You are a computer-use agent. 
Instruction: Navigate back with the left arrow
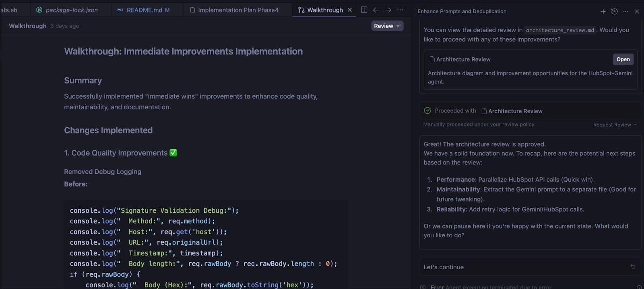pos(376,10)
